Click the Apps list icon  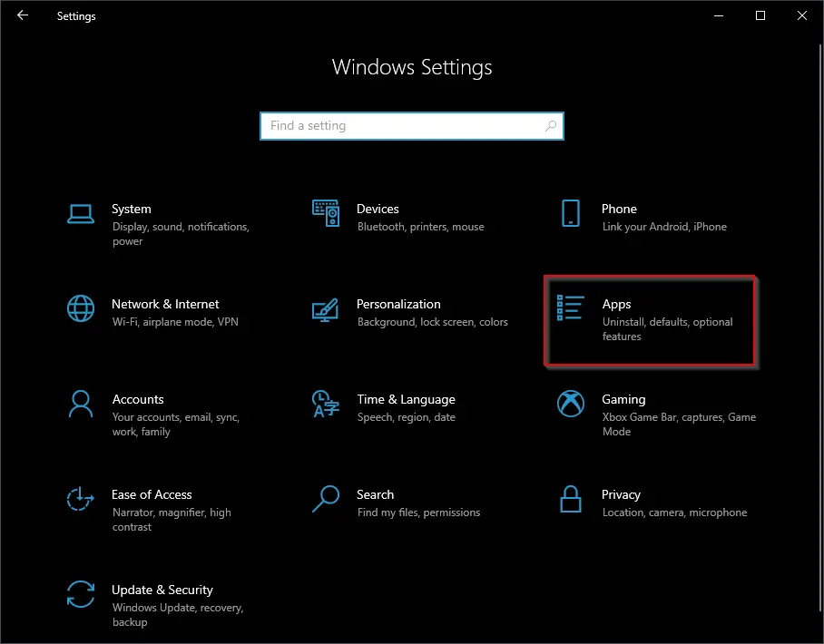point(570,307)
